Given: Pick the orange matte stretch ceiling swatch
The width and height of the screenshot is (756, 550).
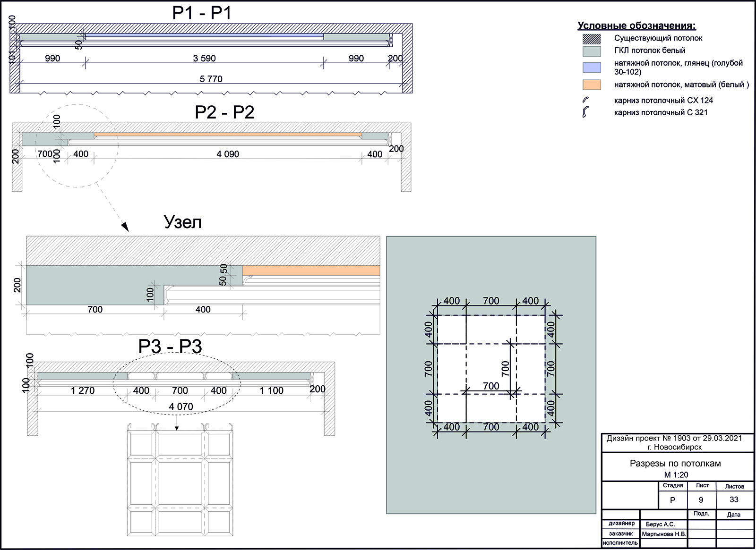Looking at the screenshot, I should tap(592, 85).
